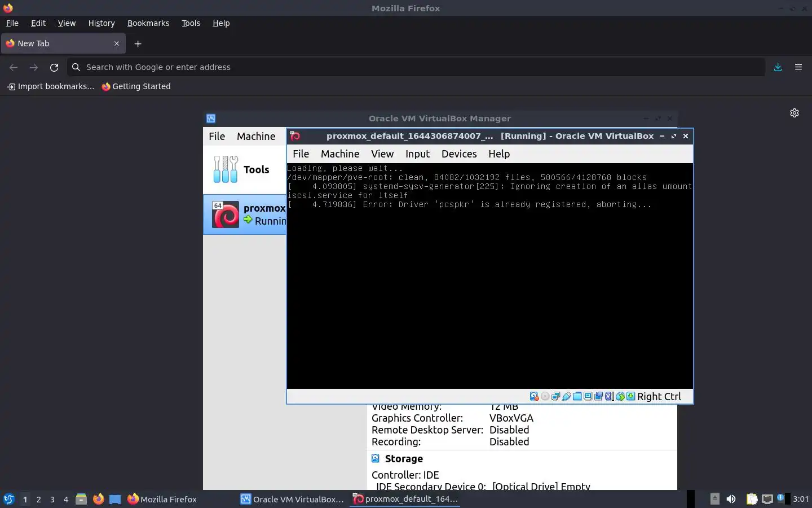Click the removable media eject tray icon
Viewport: 812px width, 508px height.
pos(715,499)
